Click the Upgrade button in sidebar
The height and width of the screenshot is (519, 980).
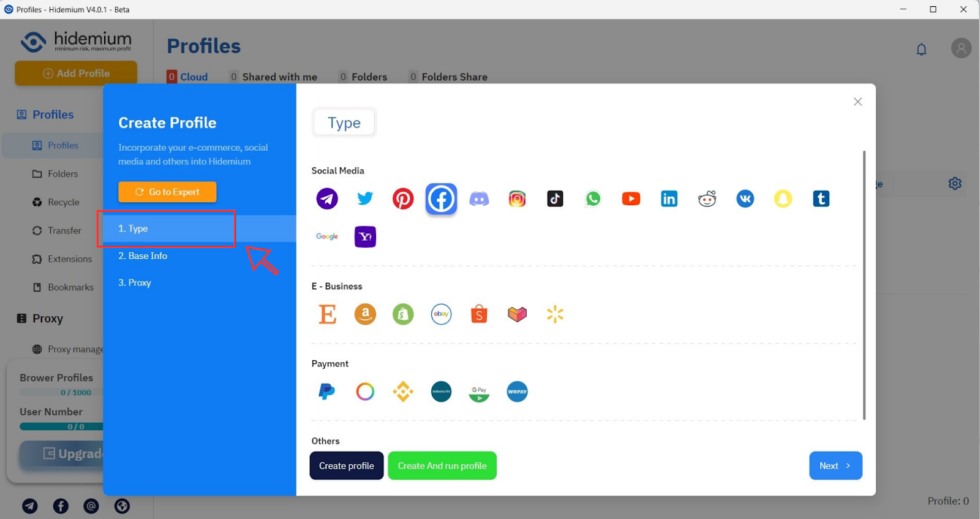click(62, 454)
